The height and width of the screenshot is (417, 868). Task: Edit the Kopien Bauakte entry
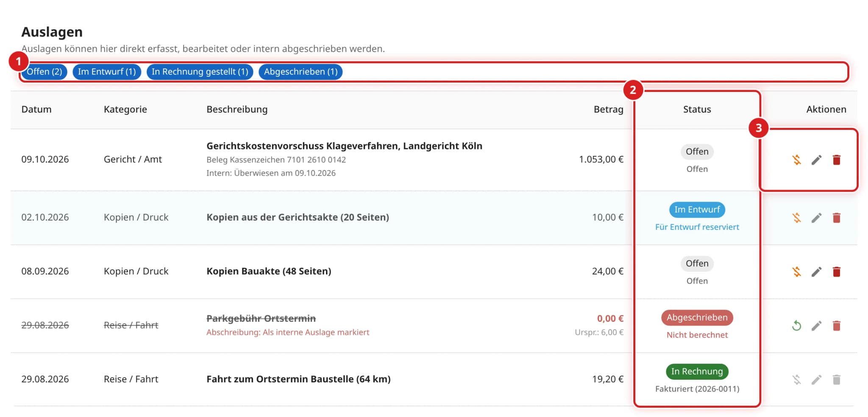(817, 272)
